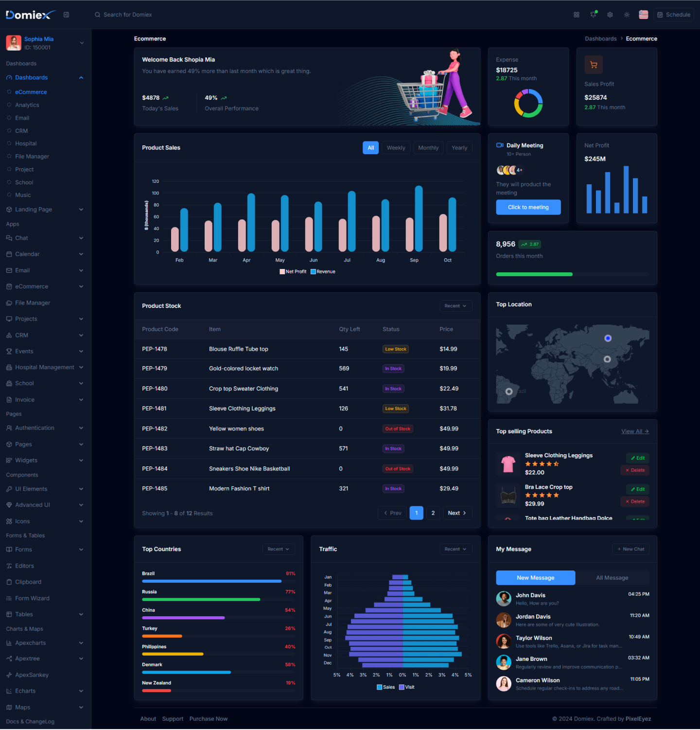
Task: Click the green orders progress bar
Action: (534, 274)
